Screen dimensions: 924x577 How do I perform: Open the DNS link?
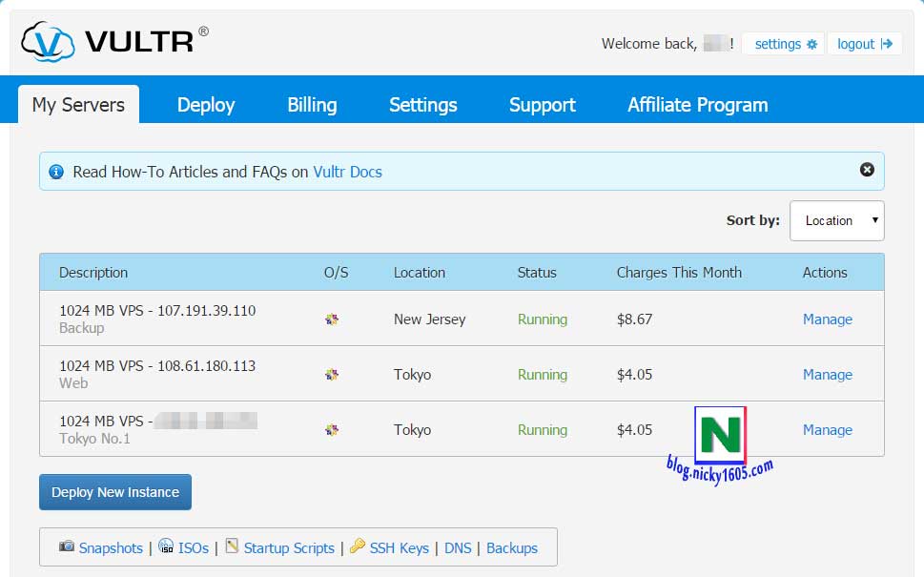458,548
